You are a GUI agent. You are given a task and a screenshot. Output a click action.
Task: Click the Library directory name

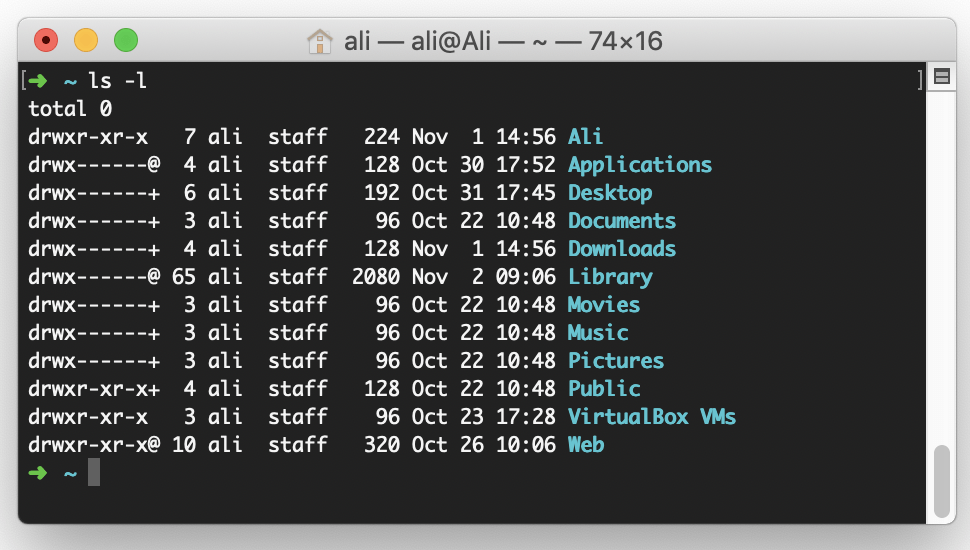610,277
